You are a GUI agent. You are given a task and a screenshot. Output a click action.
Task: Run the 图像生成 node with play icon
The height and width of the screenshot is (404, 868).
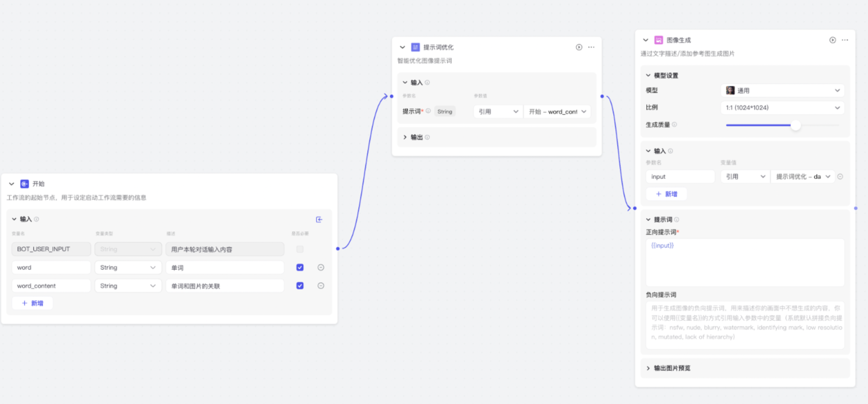tap(833, 40)
